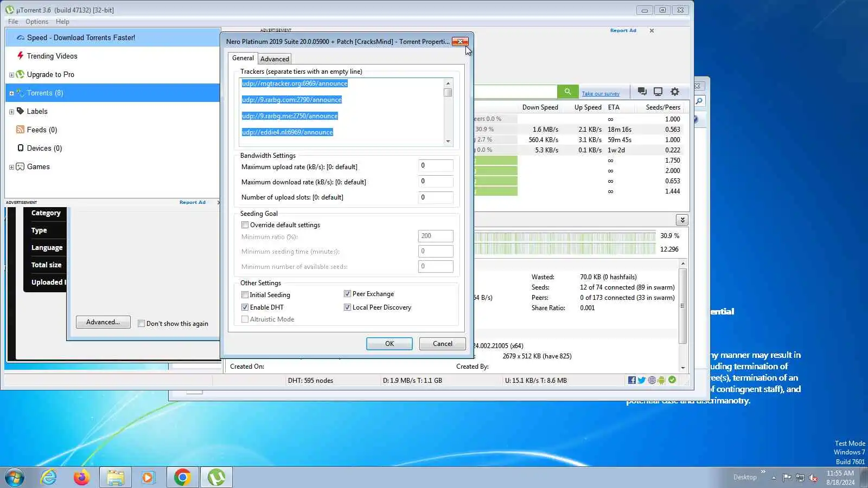Open preferences via the gear icon
Image resolution: width=868 pixels, height=488 pixels.
tap(675, 92)
